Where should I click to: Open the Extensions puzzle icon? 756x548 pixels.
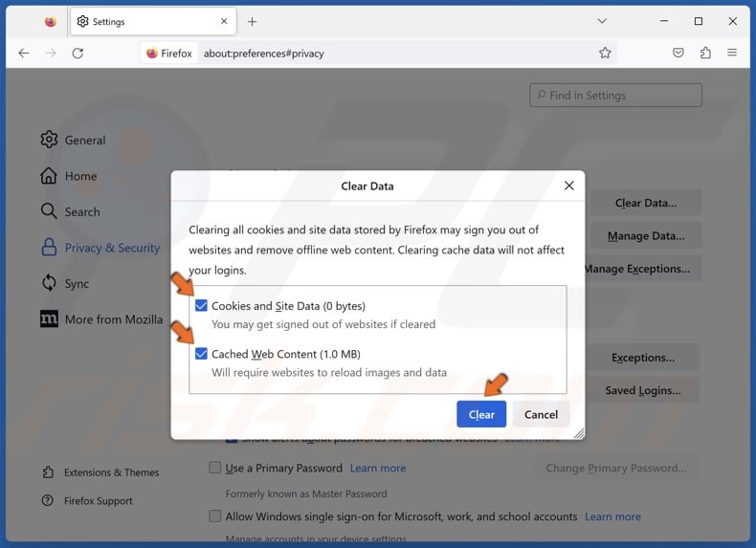(x=705, y=53)
